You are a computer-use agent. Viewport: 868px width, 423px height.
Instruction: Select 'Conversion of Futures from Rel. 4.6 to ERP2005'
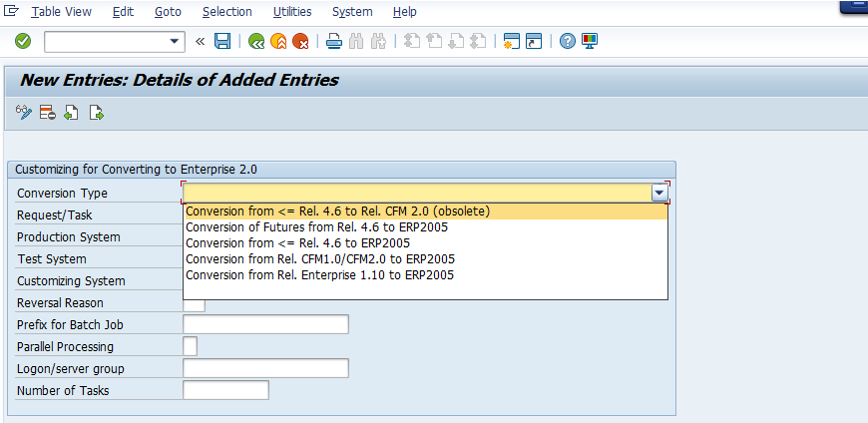425,227
